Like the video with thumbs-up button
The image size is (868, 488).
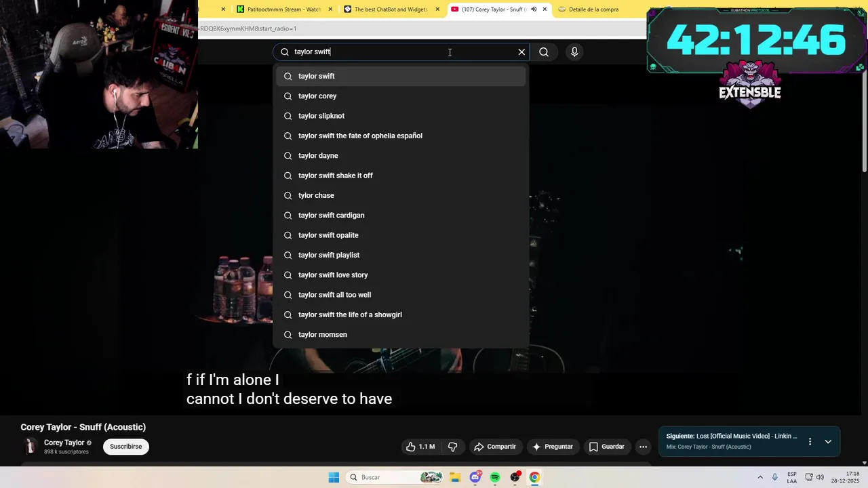coord(420,447)
